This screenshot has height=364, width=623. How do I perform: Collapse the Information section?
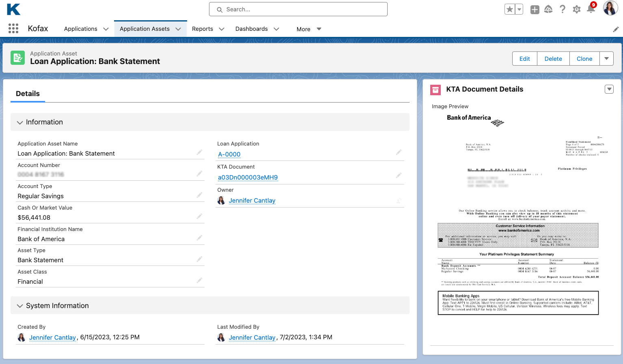(x=20, y=122)
